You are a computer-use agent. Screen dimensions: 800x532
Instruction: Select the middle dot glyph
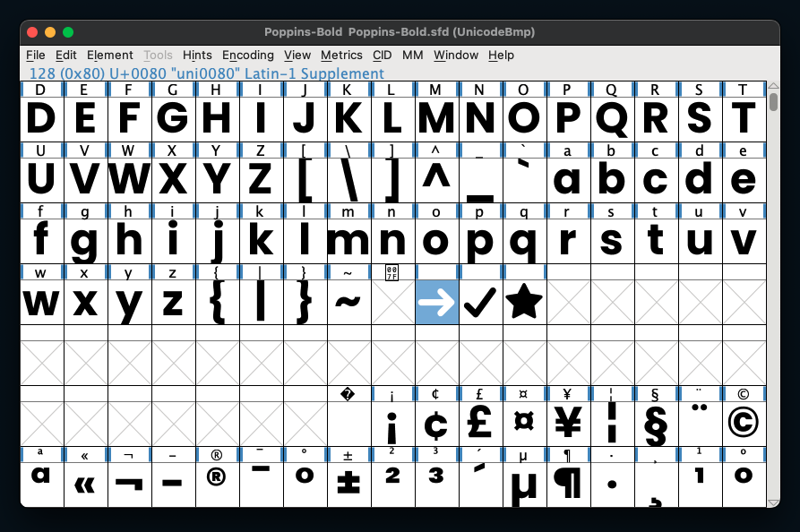point(612,485)
